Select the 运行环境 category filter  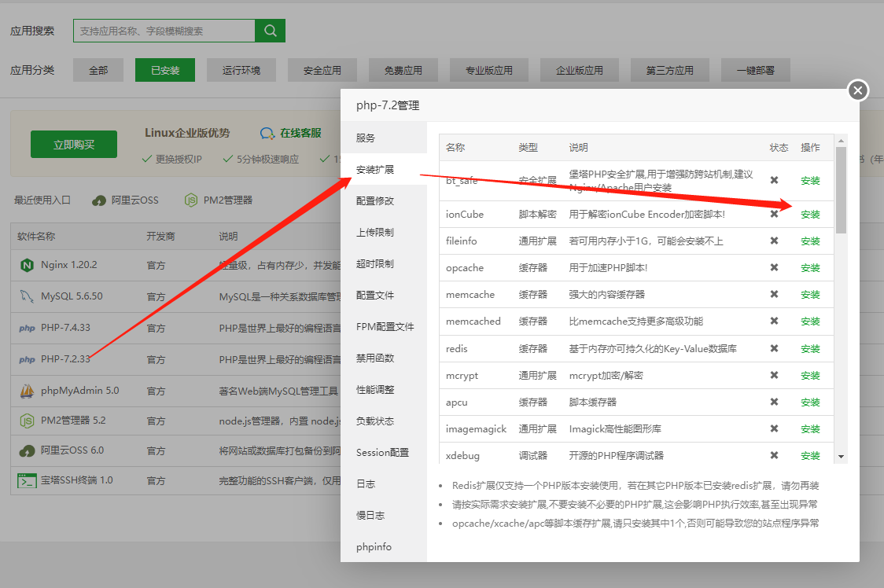point(241,70)
